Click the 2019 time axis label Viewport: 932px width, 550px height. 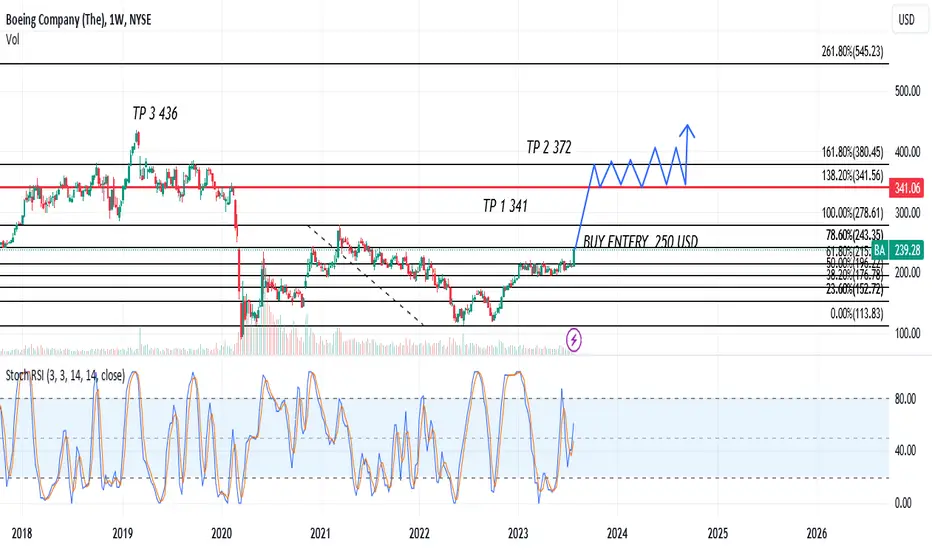tap(122, 533)
